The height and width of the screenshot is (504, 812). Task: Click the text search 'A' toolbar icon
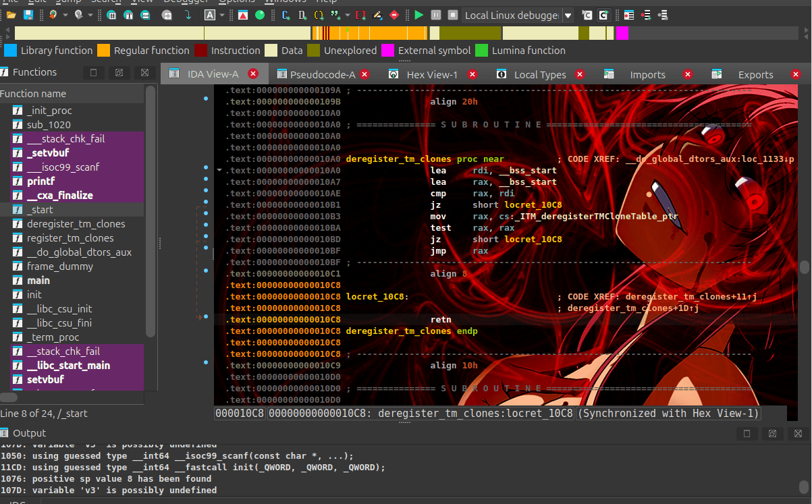pyautogui.click(x=210, y=15)
